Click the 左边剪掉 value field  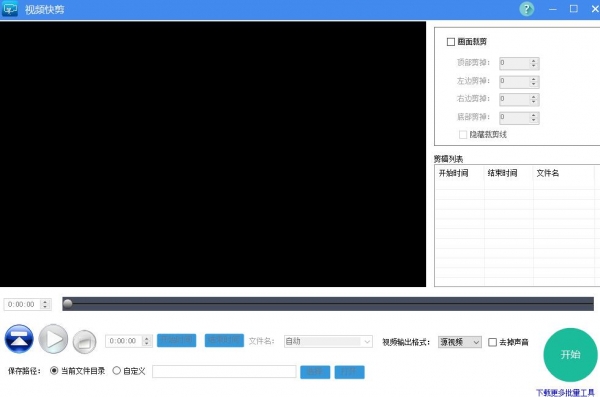514,81
